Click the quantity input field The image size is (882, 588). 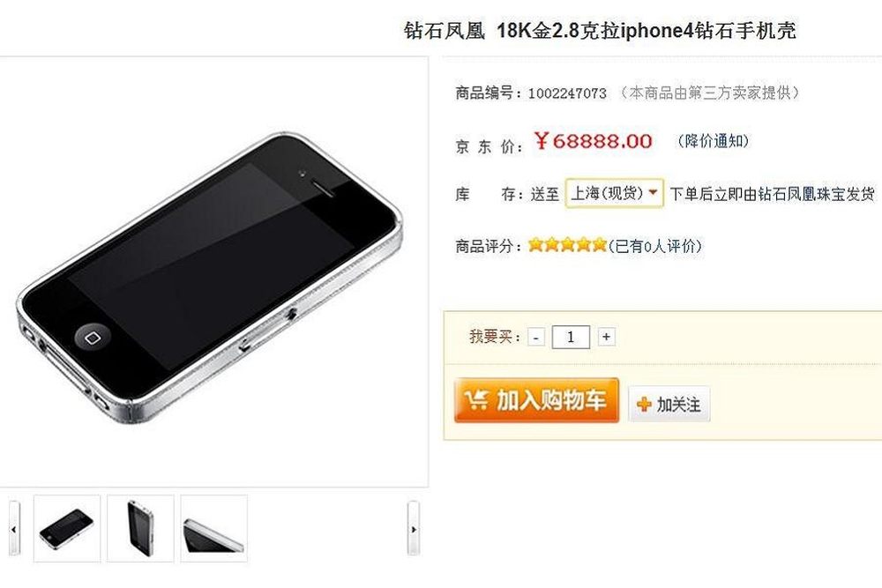(571, 337)
